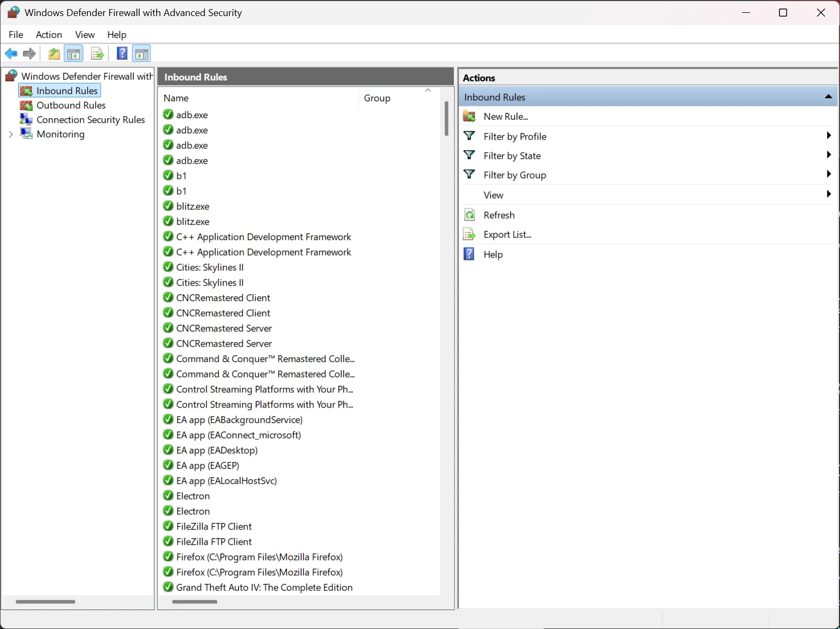The image size is (840, 629).
Task: Open the Filter by Profile submenu
Action: coord(828,136)
